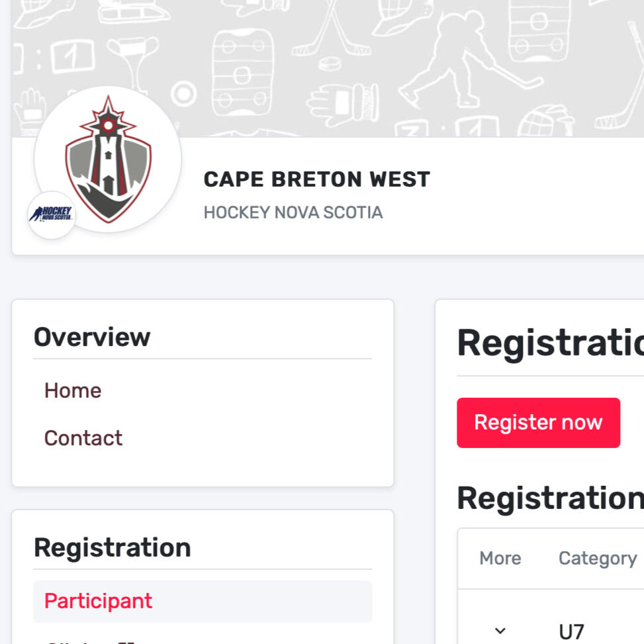
Task: Click the Category column header
Action: coord(597,559)
